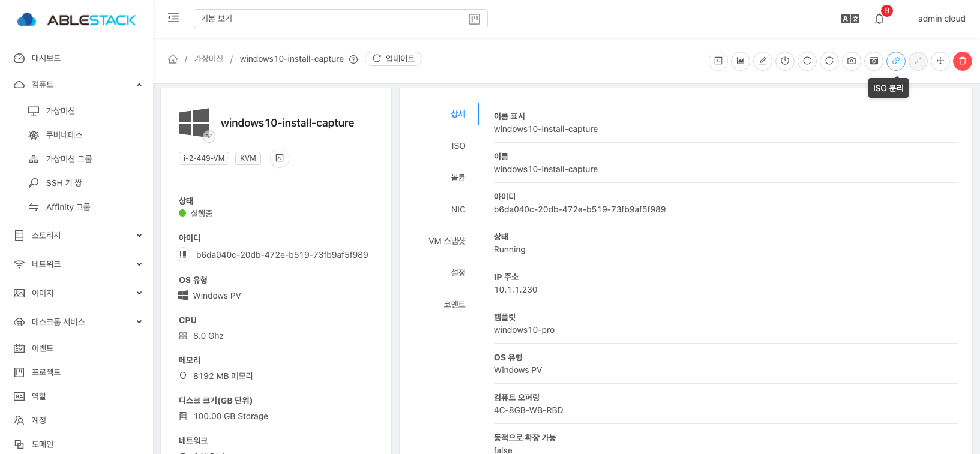This screenshot has height=454, width=980.
Task: Toggle the sidebar collapse menu icon
Action: (x=173, y=18)
